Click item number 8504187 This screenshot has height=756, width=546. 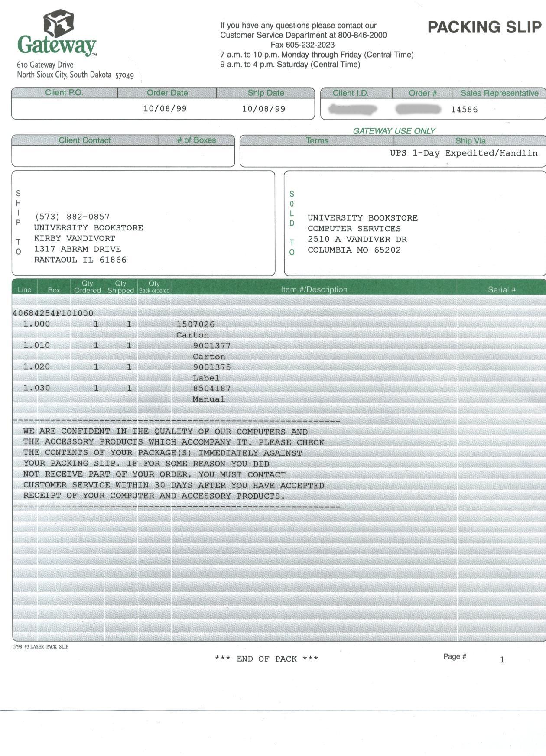pos(212,389)
